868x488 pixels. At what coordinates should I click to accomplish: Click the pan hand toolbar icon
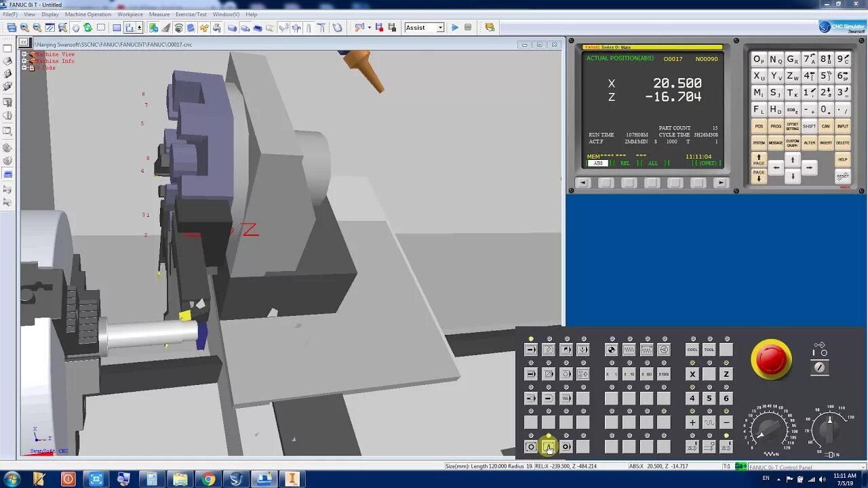point(75,28)
